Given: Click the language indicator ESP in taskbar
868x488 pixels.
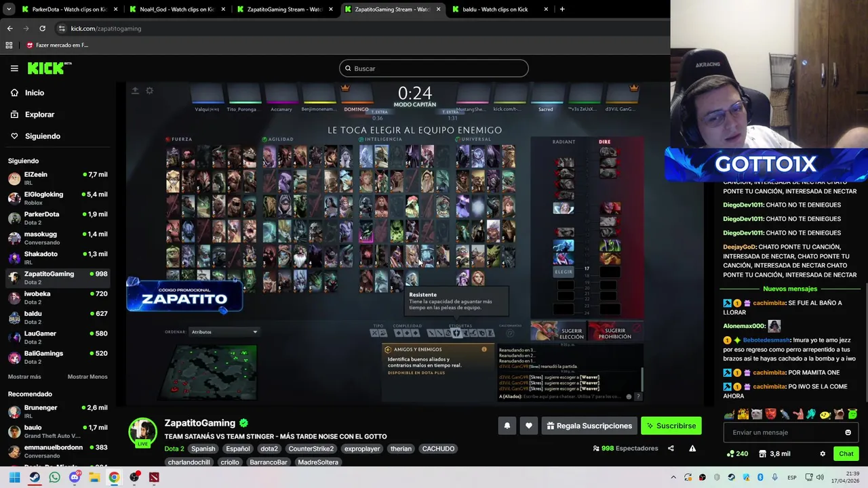Looking at the screenshot, I should (791, 477).
